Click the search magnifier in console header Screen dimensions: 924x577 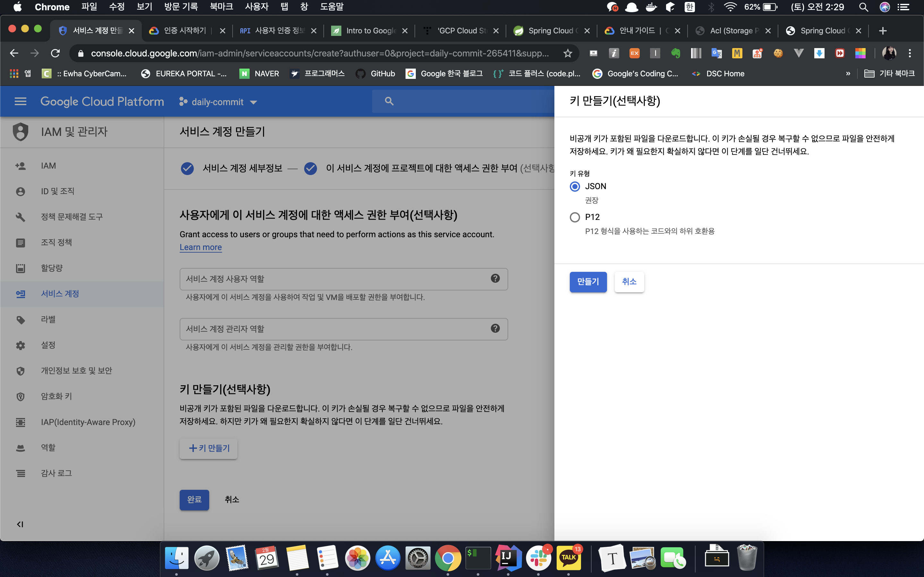(389, 101)
